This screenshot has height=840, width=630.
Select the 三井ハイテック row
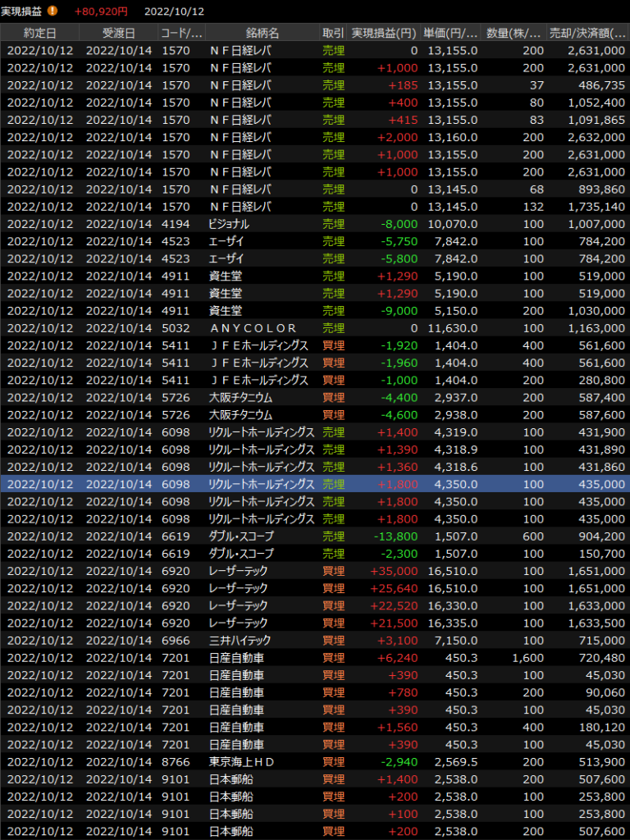tap(315, 640)
